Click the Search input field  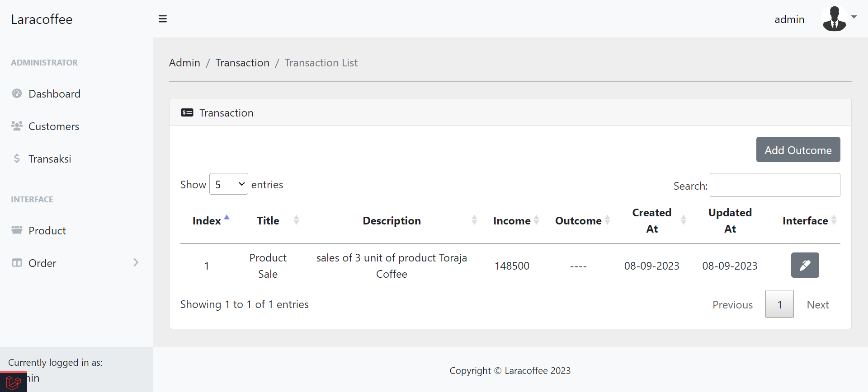tap(774, 185)
